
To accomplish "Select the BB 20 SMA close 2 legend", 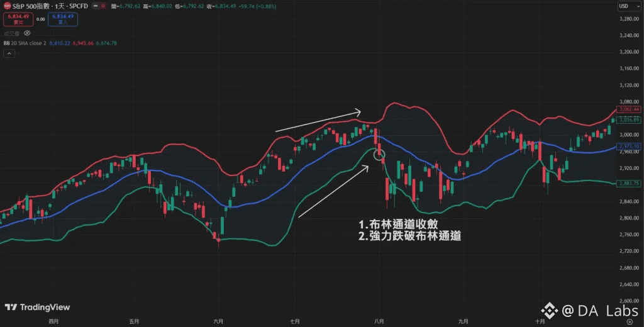I will [25, 43].
